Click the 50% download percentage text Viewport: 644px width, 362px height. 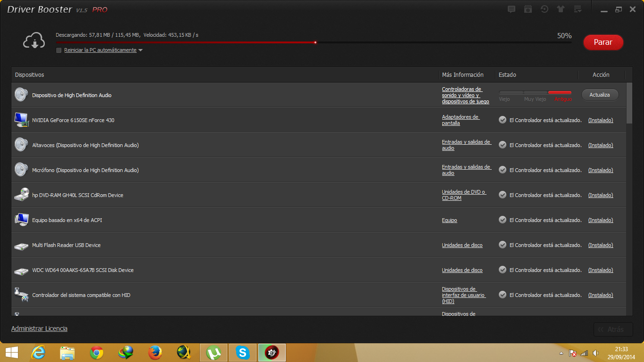564,36
